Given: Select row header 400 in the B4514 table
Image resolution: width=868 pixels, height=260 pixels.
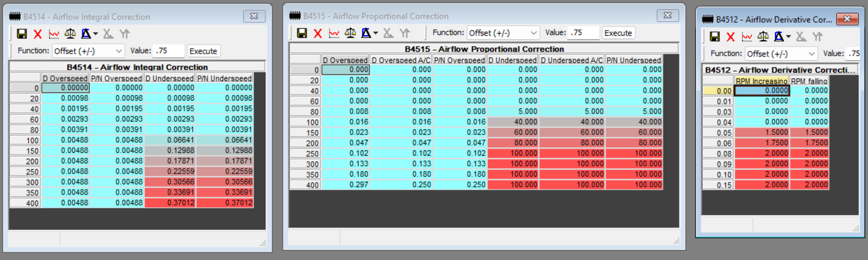Looking at the screenshot, I should pos(25,203).
